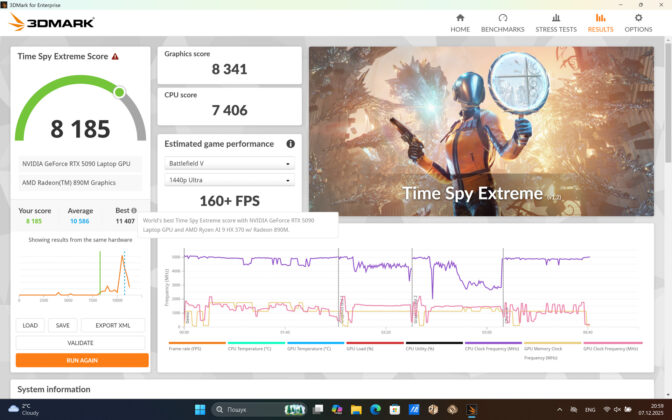Open the Stress Tests tab
Image resolution: width=672 pixels, height=420 pixels.
[556, 23]
